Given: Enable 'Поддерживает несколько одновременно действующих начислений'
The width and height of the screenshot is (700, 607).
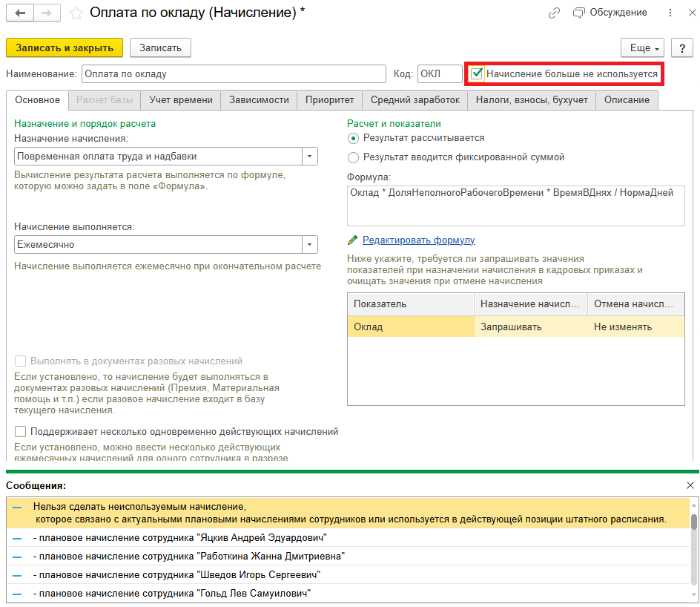Looking at the screenshot, I should pos(21,431).
